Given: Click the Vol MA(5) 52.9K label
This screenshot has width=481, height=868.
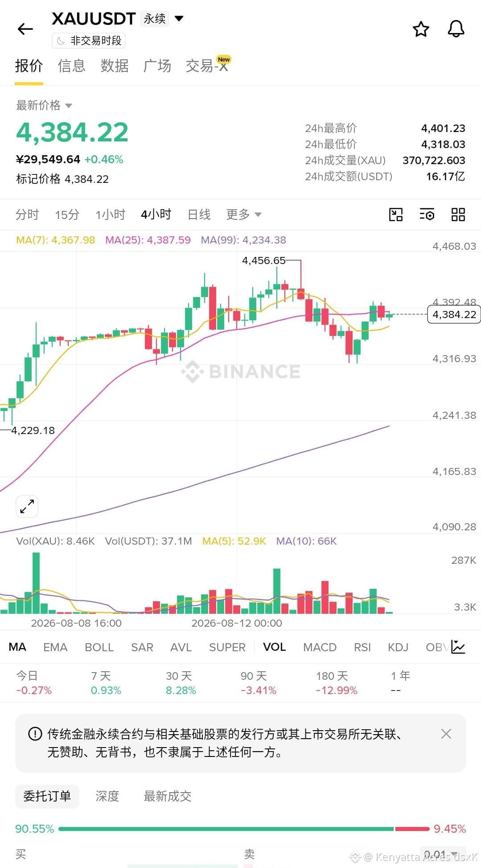Looking at the screenshot, I should [234, 541].
